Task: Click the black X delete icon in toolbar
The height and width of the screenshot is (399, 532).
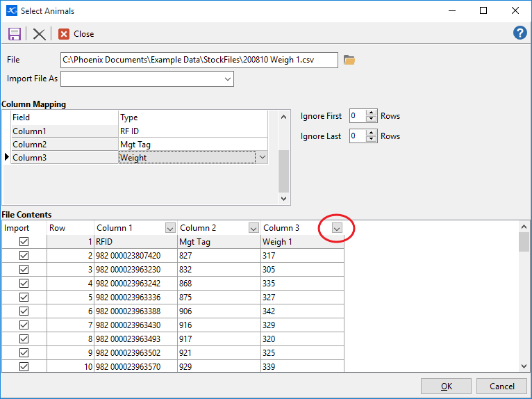Action: coord(39,34)
